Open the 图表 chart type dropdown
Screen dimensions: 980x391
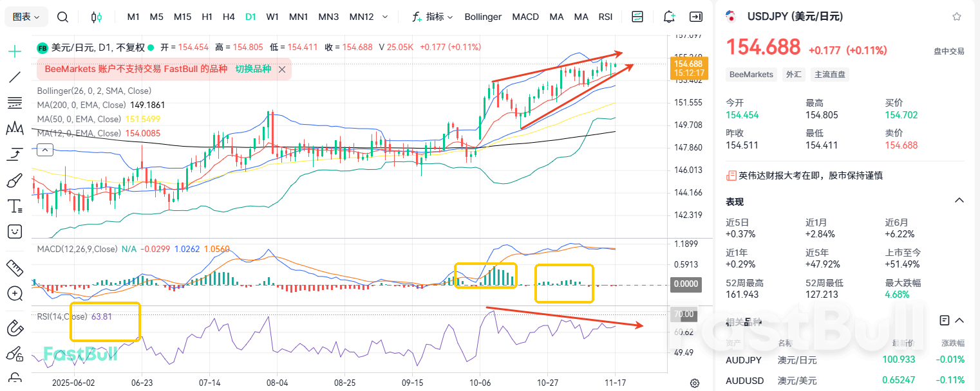tap(24, 17)
